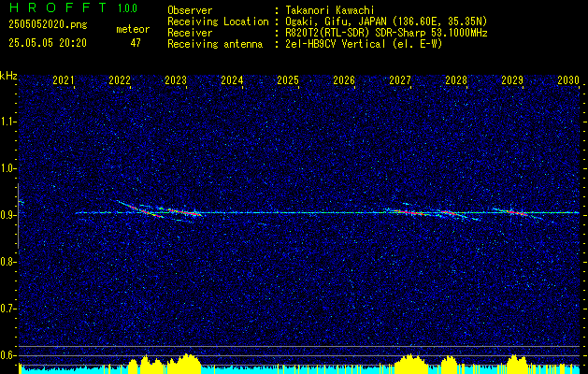
Task: Click the 2028 time axis label
Action: 456,80
